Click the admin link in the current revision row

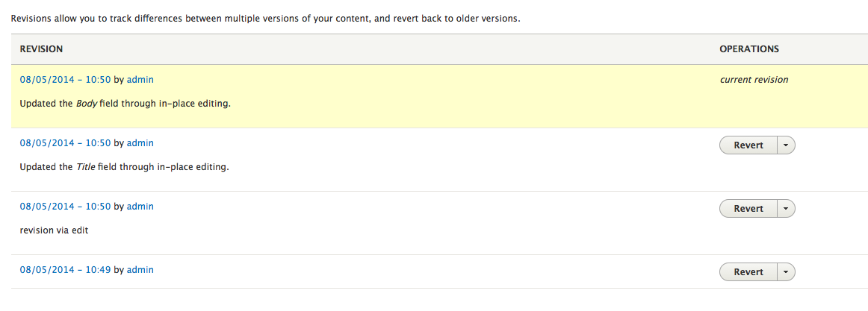point(140,79)
